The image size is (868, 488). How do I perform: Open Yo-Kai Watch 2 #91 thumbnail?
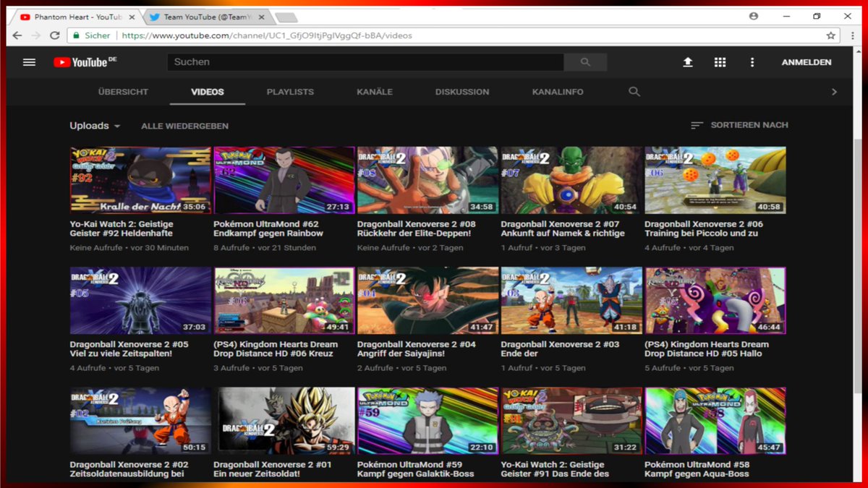click(x=571, y=421)
